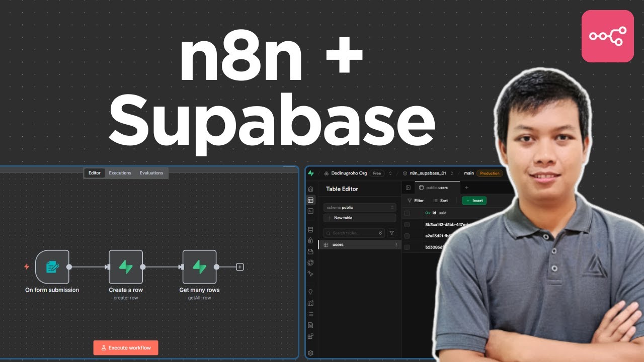644x362 pixels.
Task: Open the On form submission trigger node
Action: click(52, 266)
